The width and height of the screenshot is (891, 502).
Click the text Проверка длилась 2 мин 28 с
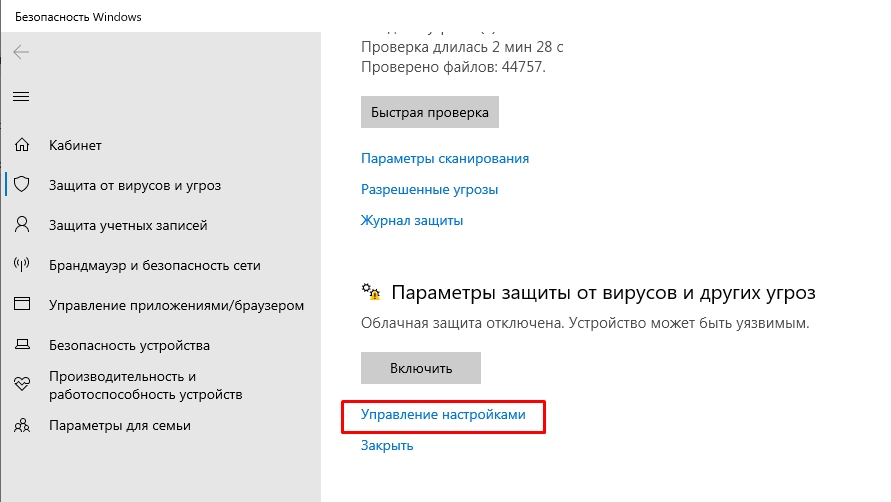[x=462, y=47]
